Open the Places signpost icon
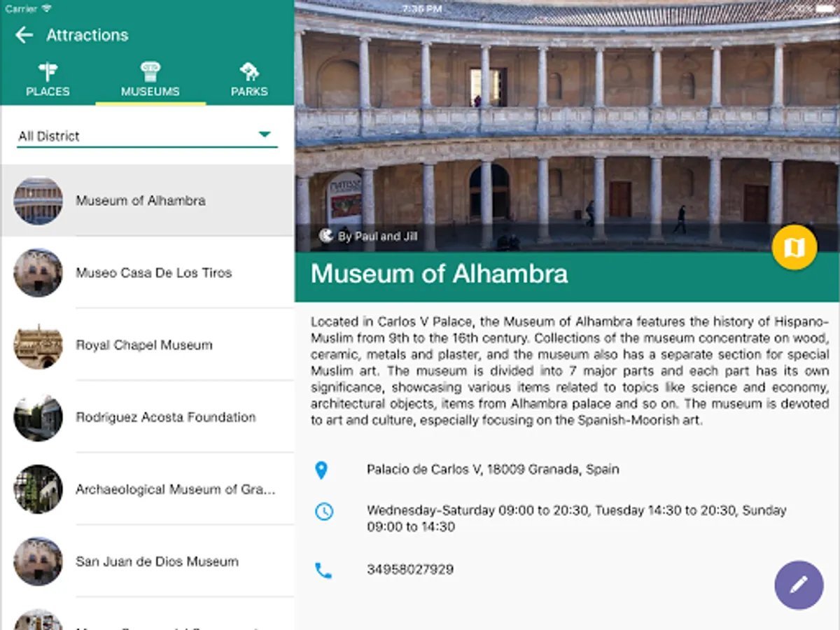Image resolution: width=840 pixels, height=630 pixels. (x=48, y=71)
